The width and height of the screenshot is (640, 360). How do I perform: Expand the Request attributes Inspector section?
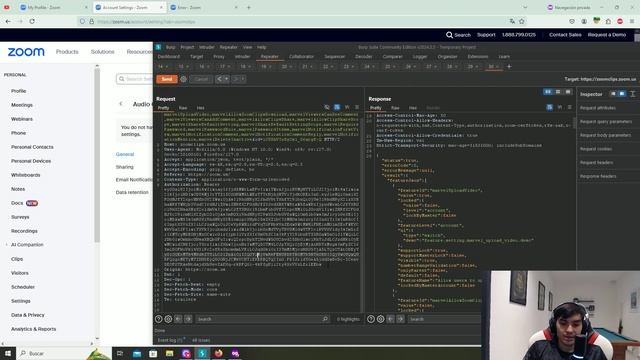598,108
